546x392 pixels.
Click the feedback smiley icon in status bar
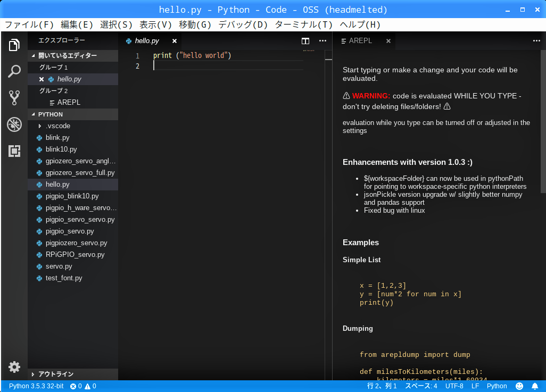tap(519, 386)
